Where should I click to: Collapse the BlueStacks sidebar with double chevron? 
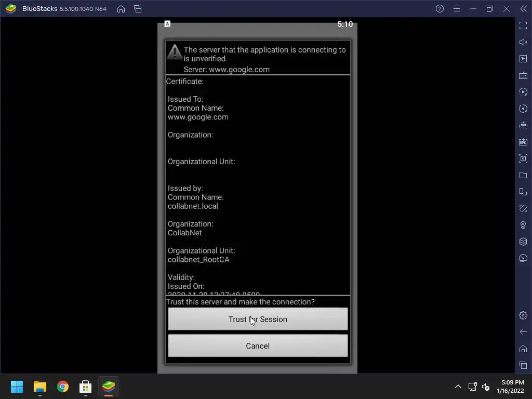pos(524,9)
